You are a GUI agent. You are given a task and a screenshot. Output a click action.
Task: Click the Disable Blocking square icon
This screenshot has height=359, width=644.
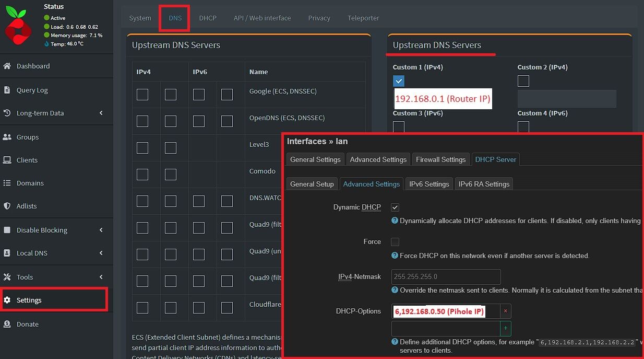(x=7, y=230)
